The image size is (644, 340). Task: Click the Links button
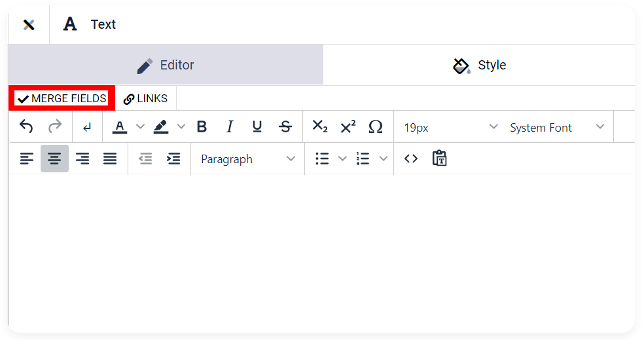click(146, 99)
